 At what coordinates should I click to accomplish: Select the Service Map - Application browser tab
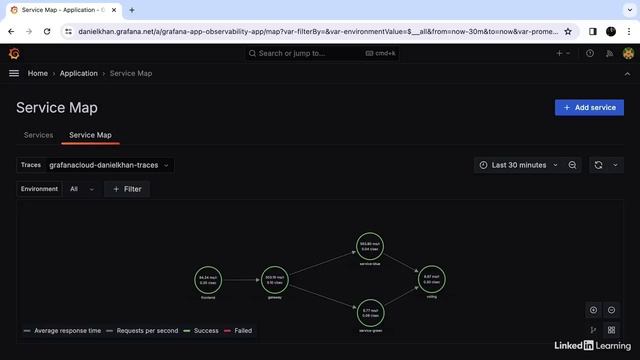[63, 10]
